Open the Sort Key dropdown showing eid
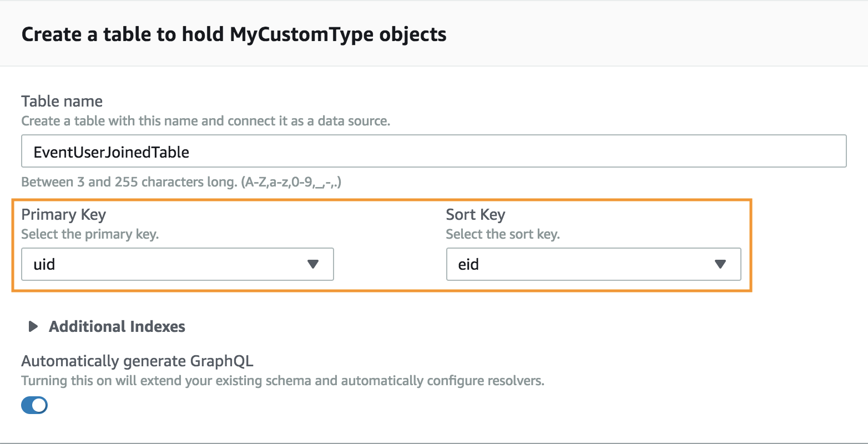The width and height of the screenshot is (868, 444). (x=593, y=264)
